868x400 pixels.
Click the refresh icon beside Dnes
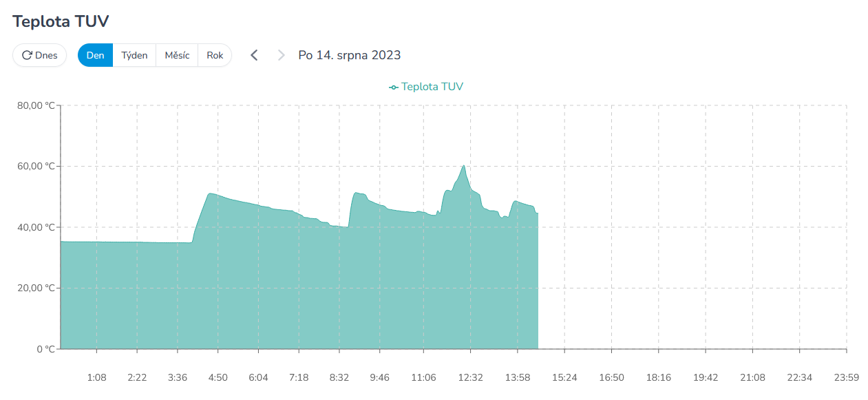(27, 55)
